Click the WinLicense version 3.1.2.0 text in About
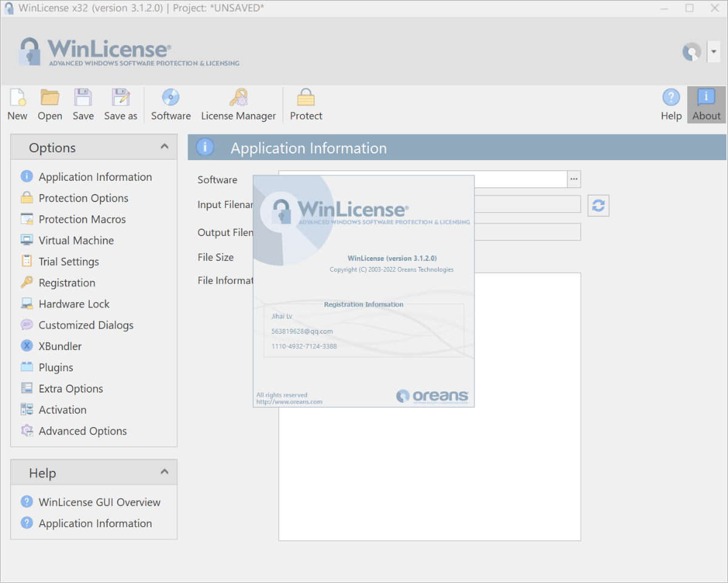This screenshot has width=728, height=583. tap(392, 258)
